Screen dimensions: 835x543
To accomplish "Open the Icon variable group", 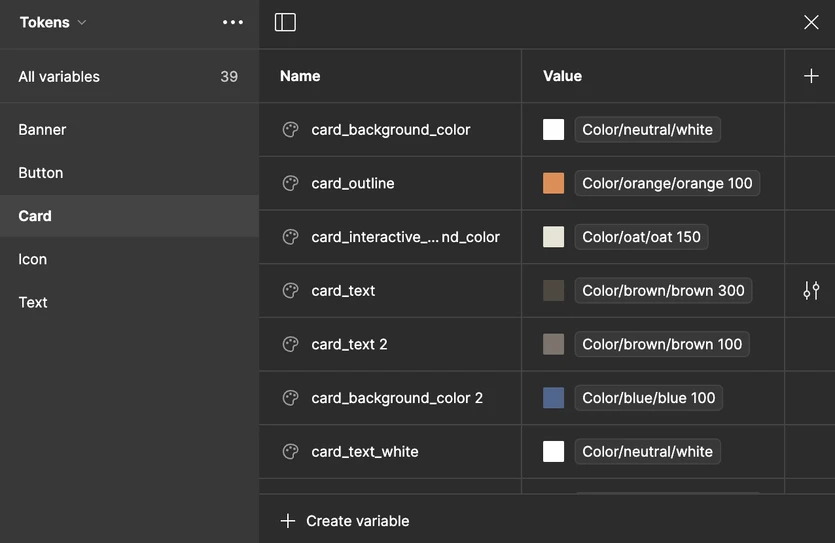I will (x=33, y=259).
